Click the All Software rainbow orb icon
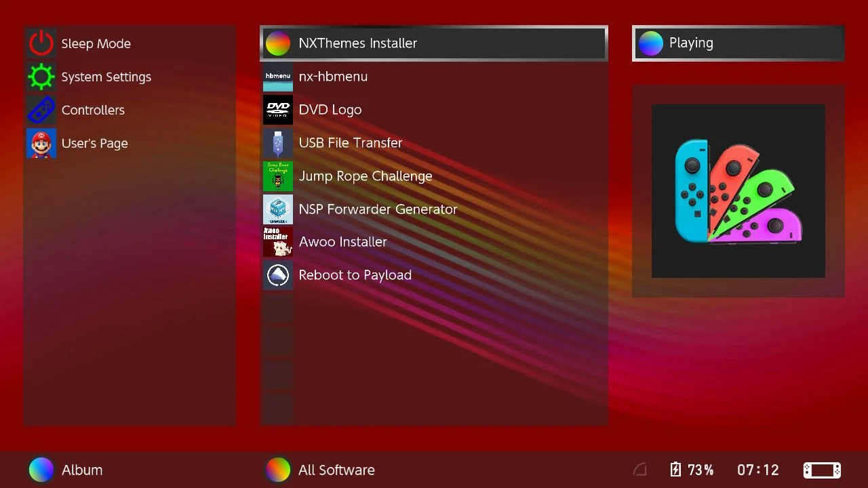Image resolution: width=868 pixels, height=488 pixels. [278, 470]
